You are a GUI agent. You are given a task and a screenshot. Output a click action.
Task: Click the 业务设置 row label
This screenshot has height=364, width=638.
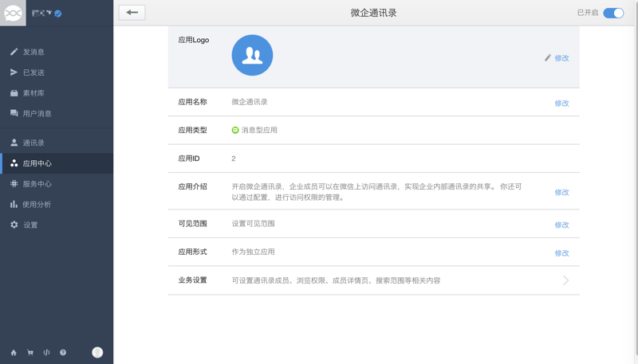coord(192,280)
